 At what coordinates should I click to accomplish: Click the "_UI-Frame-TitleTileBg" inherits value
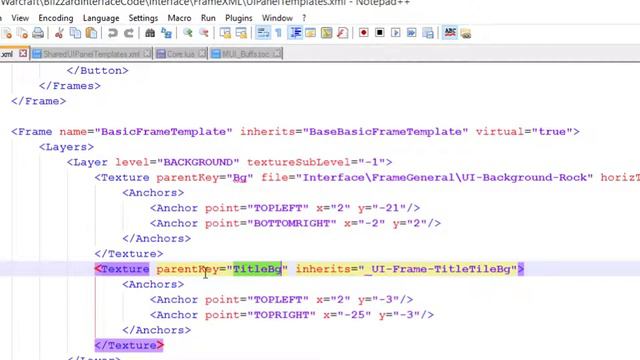point(438,269)
